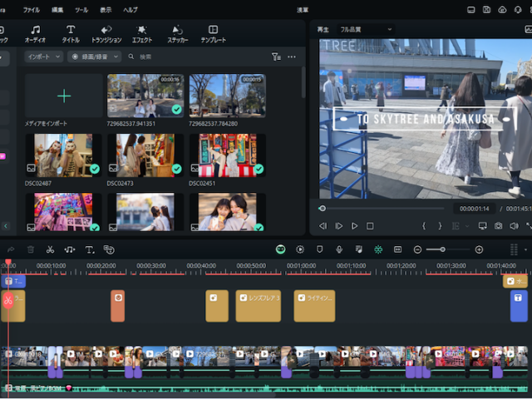Open the ファイル menu

click(x=32, y=9)
